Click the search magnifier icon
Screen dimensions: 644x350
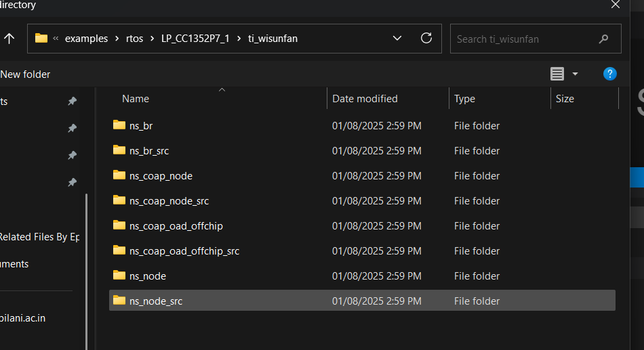(603, 39)
